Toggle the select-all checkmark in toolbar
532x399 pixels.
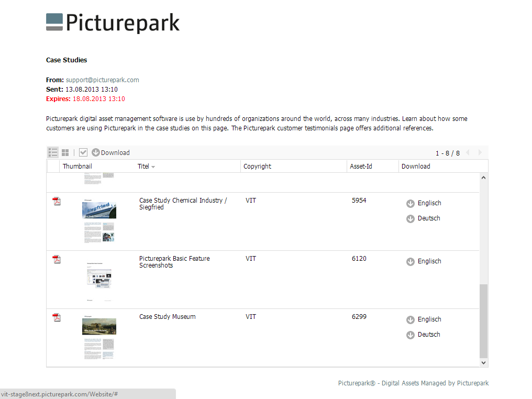pyautogui.click(x=83, y=153)
